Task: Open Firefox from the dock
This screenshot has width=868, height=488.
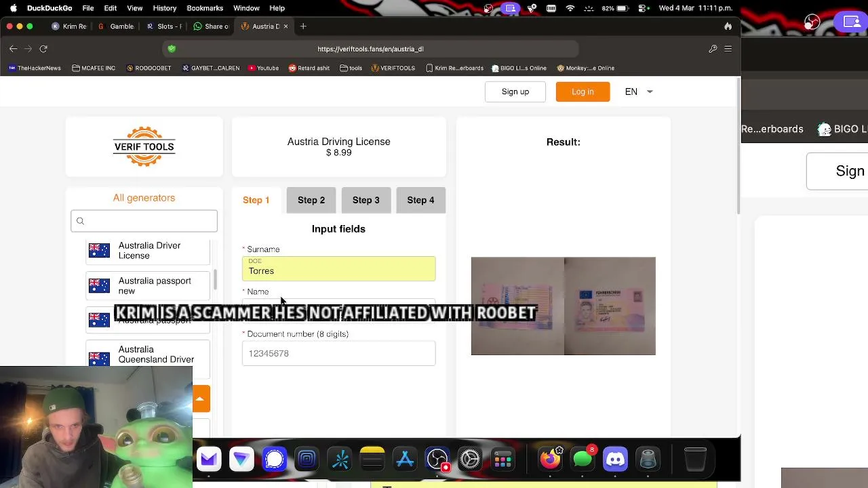Action: pos(550,460)
